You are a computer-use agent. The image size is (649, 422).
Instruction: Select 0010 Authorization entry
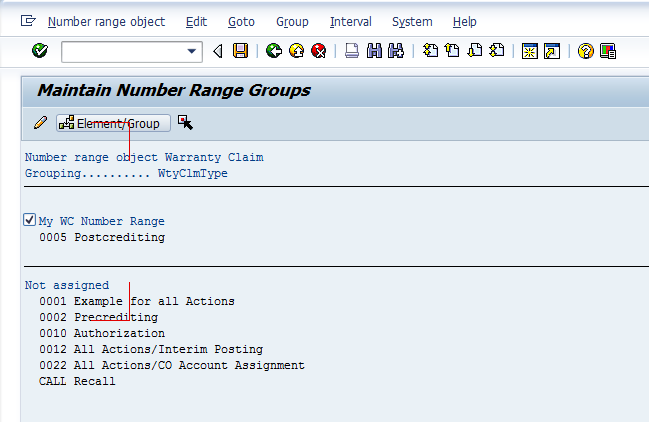(102, 333)
